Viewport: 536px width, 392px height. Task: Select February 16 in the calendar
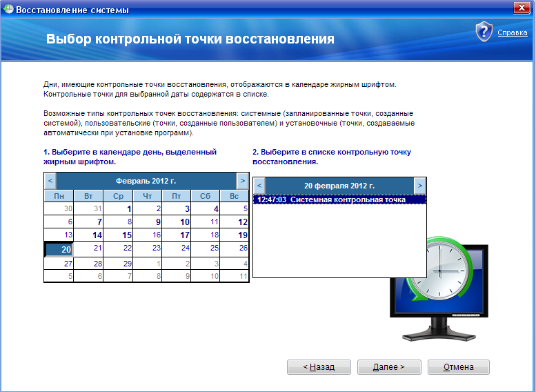(x=148, y=235)
